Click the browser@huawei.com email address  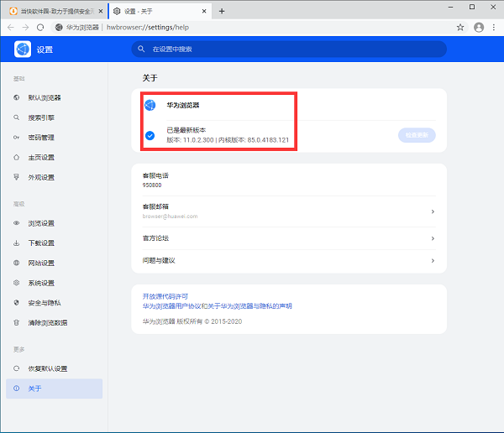coord(170,216)
